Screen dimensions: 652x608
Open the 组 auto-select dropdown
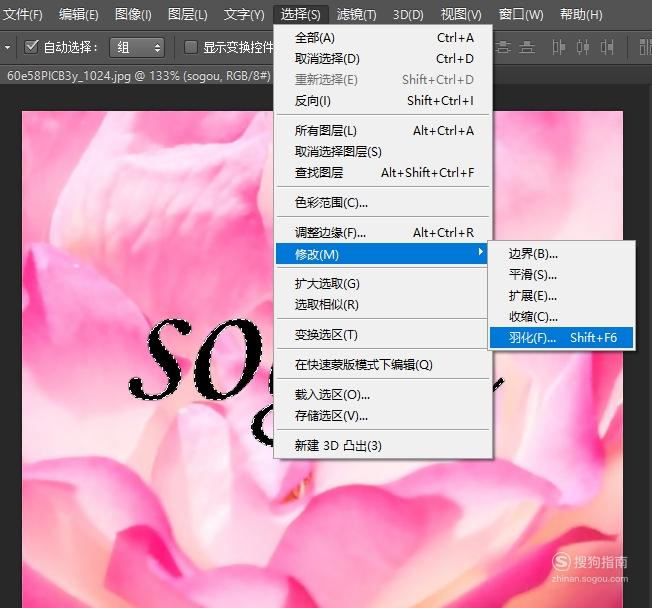pos(137,47)
